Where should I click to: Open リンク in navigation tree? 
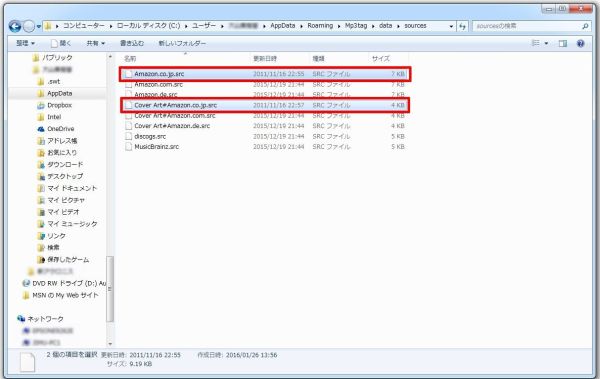[x=56, y=236]
